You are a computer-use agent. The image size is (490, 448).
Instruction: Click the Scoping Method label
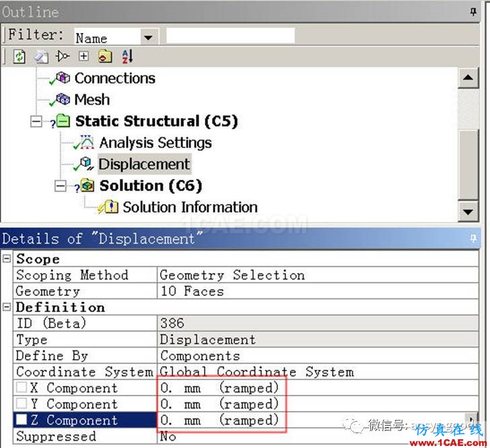[x=72, y=275]
